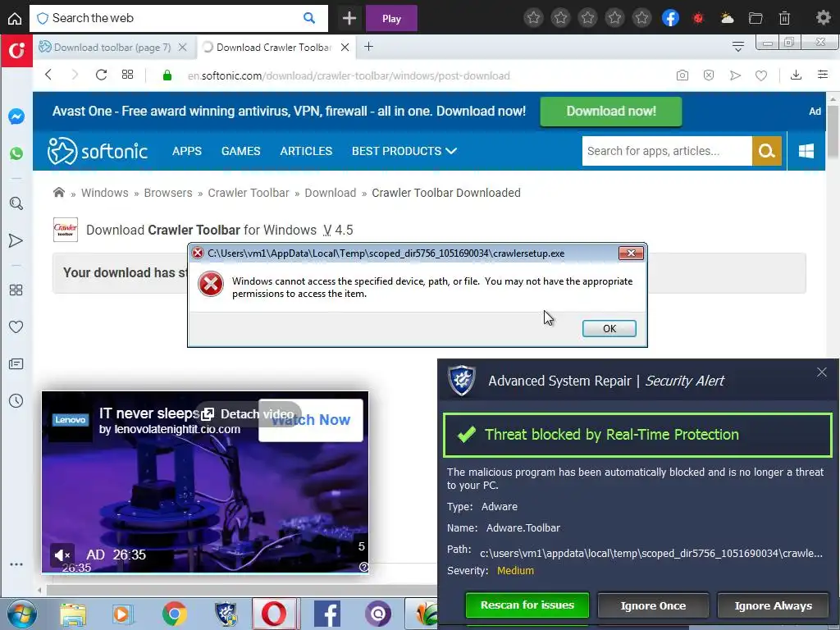840x630 pixels.
Task: Open Chrome from the taskbar
Action: click(x=174, y=614)
